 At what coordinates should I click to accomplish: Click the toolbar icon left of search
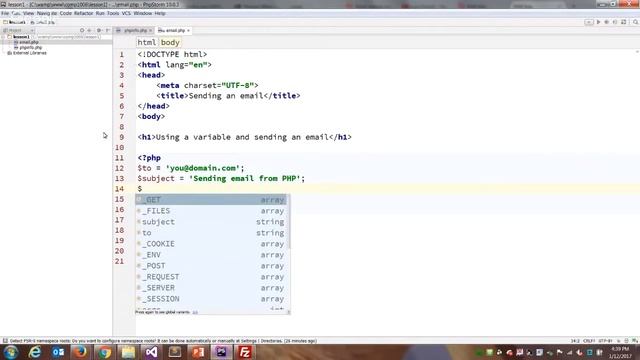[x=624, y=22]
